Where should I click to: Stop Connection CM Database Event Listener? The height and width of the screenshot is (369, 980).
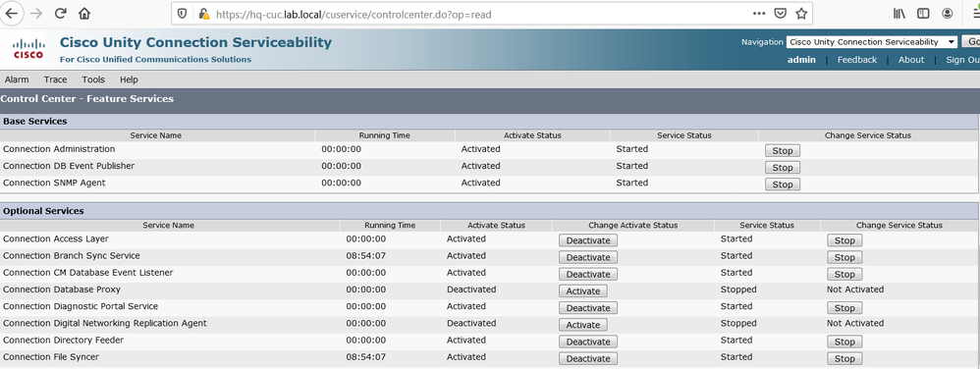click(844, 274)
